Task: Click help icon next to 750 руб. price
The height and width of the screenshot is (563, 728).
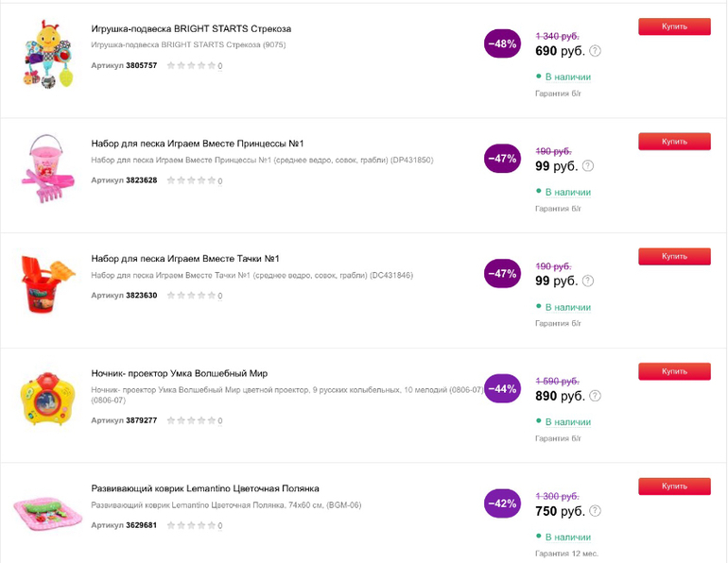Action: click(595, 511)
